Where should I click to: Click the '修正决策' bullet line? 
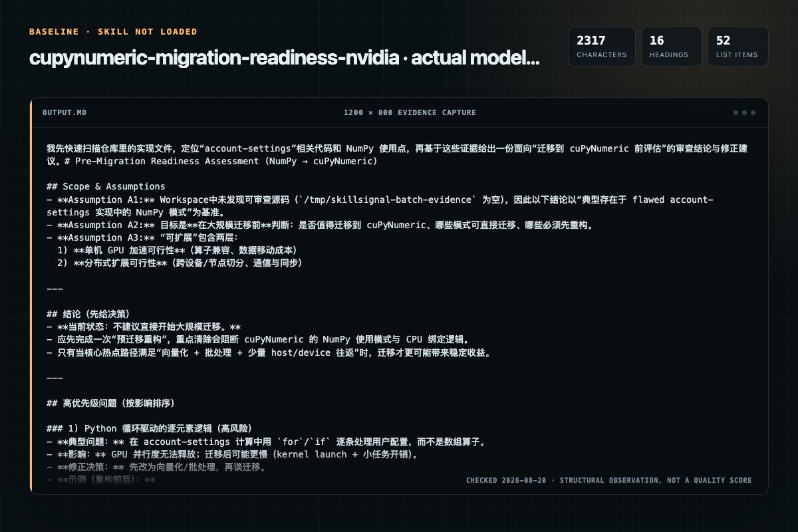click(x=157, y=466)
